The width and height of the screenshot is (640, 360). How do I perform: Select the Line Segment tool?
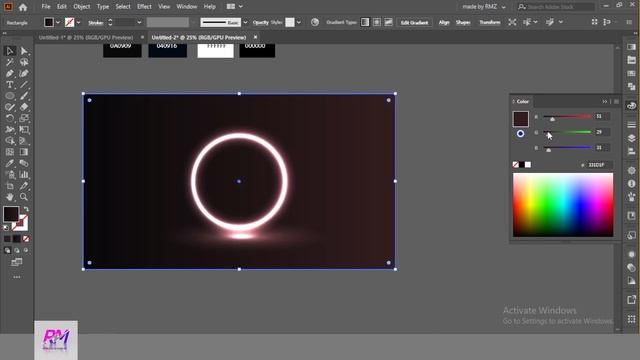[24, 85]
